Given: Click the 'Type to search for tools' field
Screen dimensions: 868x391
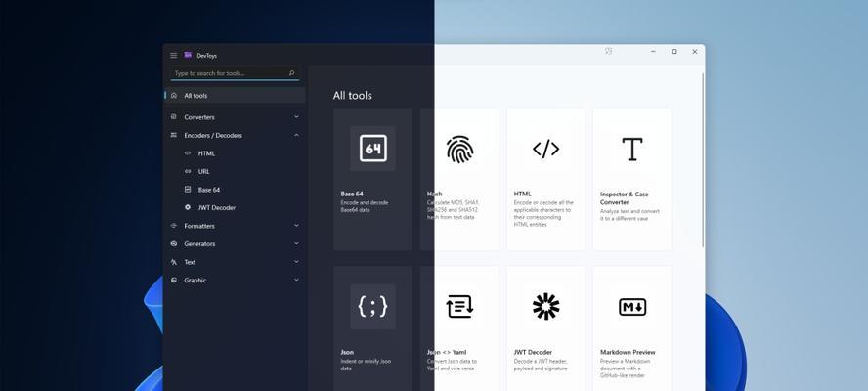Looking at the screenshot, I should tap(230, 73).
